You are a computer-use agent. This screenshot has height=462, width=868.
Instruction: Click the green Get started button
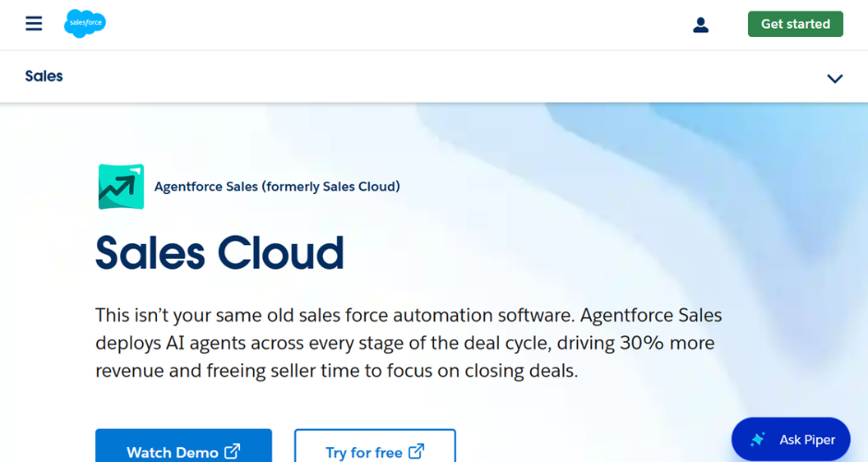click(795, 24)
